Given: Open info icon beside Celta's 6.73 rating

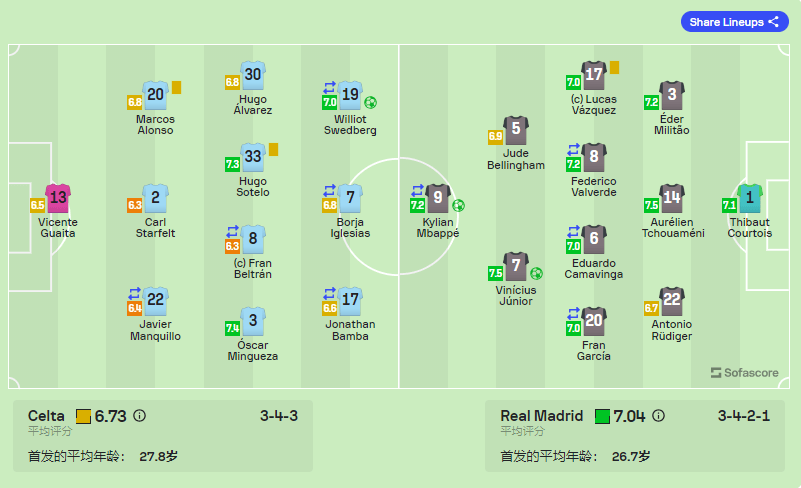Looking at the screenshot, I should pyautogui.click(x=139, y=416).
